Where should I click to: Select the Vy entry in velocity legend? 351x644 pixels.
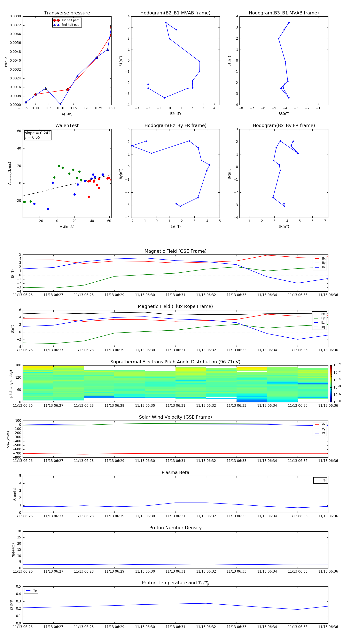click(320, 429)
